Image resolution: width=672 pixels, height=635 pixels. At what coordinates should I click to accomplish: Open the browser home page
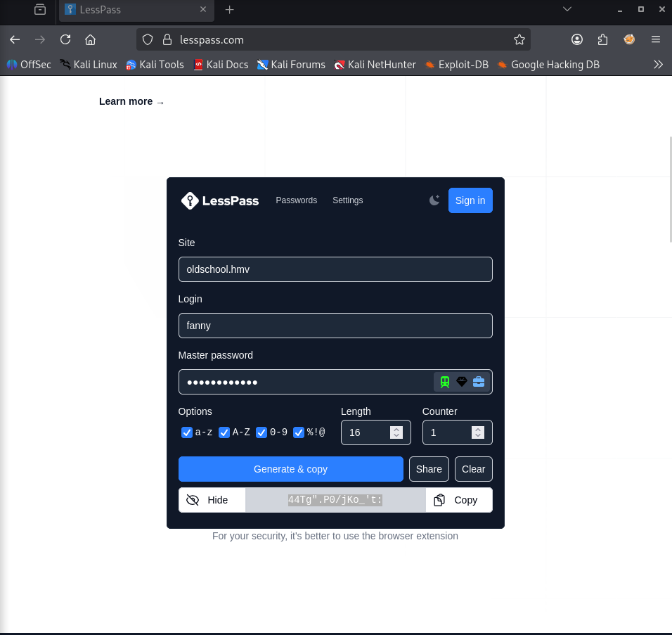pyautogui.click(x=90, y=40)
